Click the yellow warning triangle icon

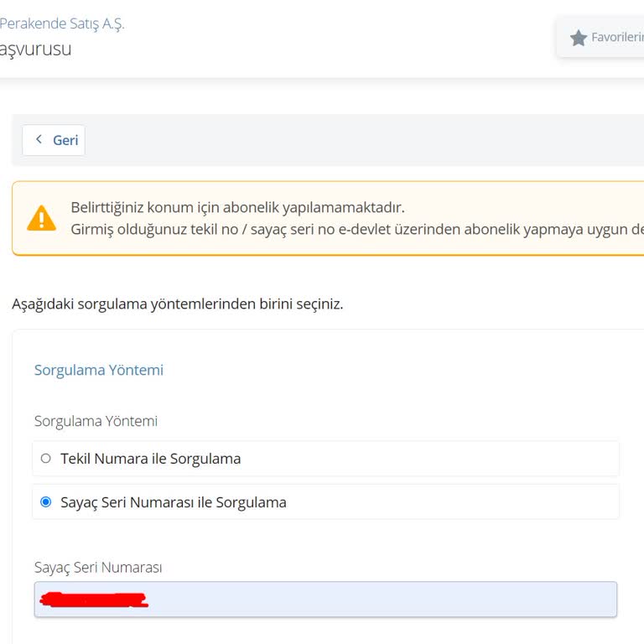(41, 218)
